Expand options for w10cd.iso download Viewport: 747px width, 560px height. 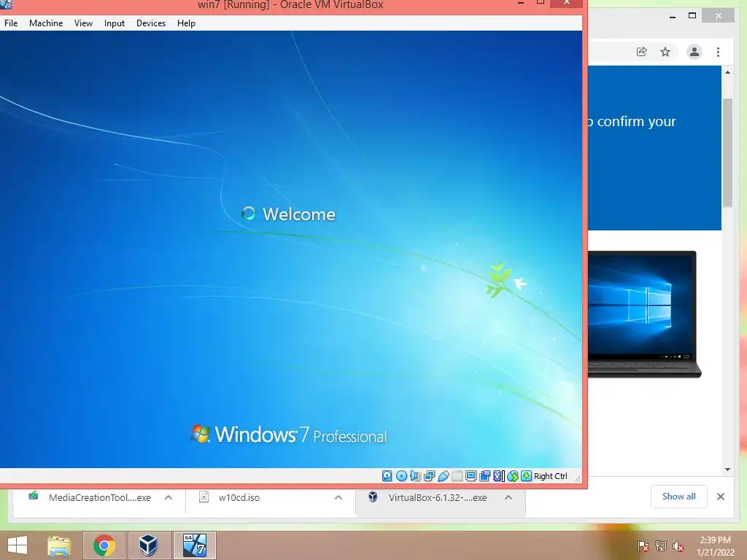338,497
